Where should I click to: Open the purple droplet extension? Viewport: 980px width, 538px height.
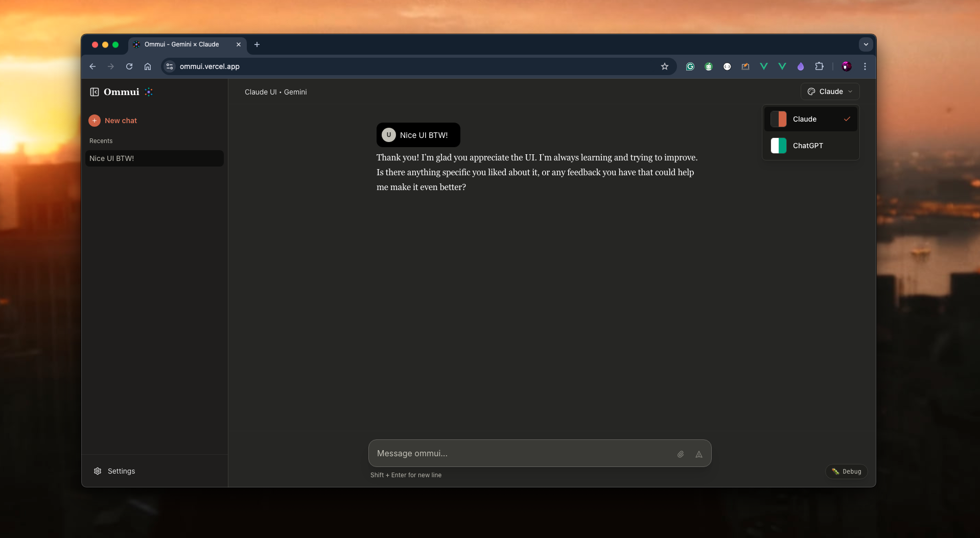point(801,66)
